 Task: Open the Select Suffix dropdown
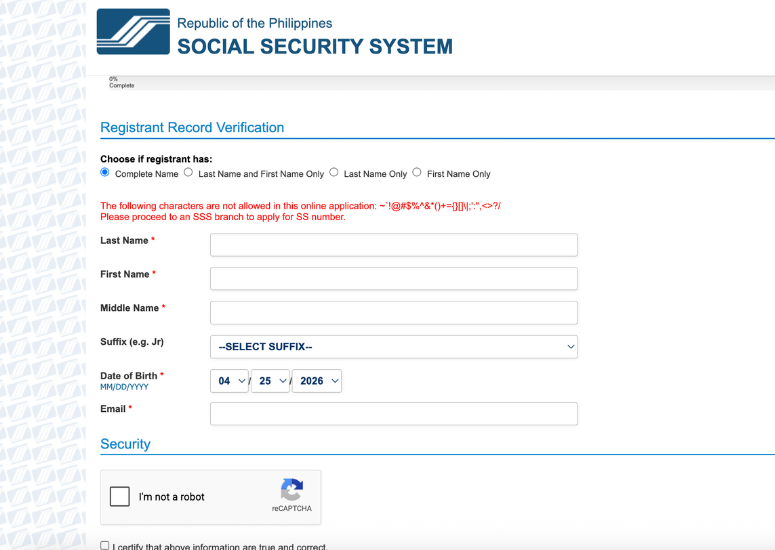(x=393, y=346)
